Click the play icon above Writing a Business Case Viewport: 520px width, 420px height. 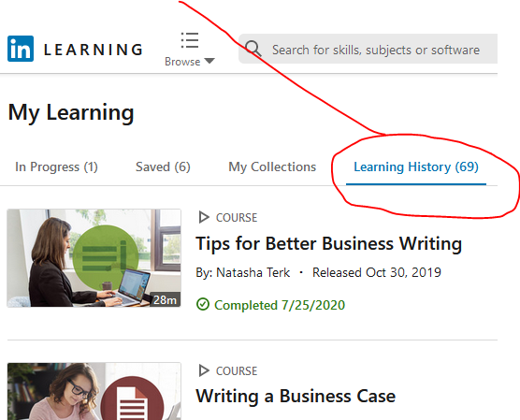click(204, 370)
